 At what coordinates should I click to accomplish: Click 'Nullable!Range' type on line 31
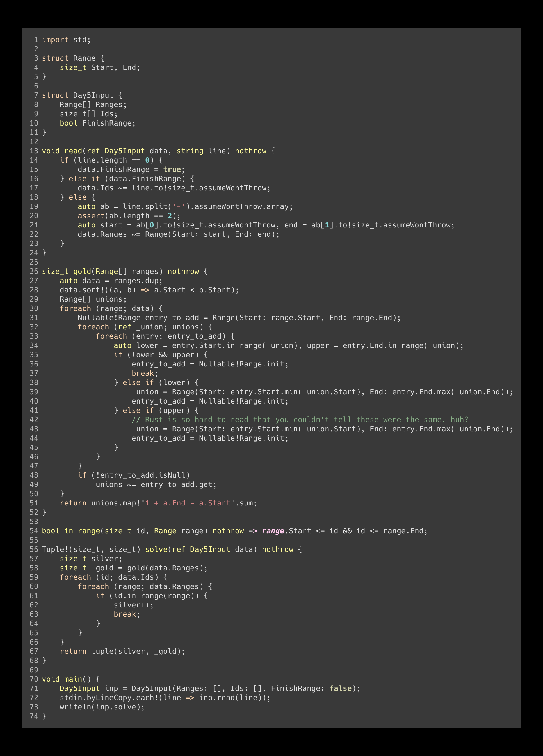pos(109,318)
